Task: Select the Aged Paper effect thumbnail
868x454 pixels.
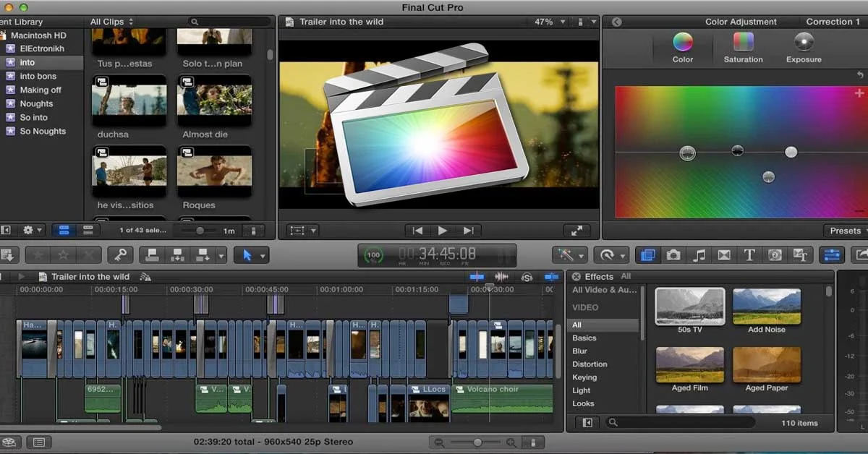Action: [x=767, y=365]
